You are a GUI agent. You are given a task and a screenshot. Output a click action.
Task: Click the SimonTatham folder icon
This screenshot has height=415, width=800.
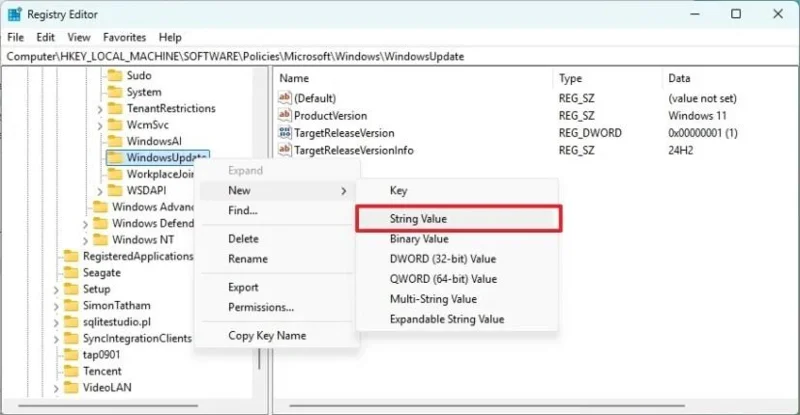[x=71, y=305]
